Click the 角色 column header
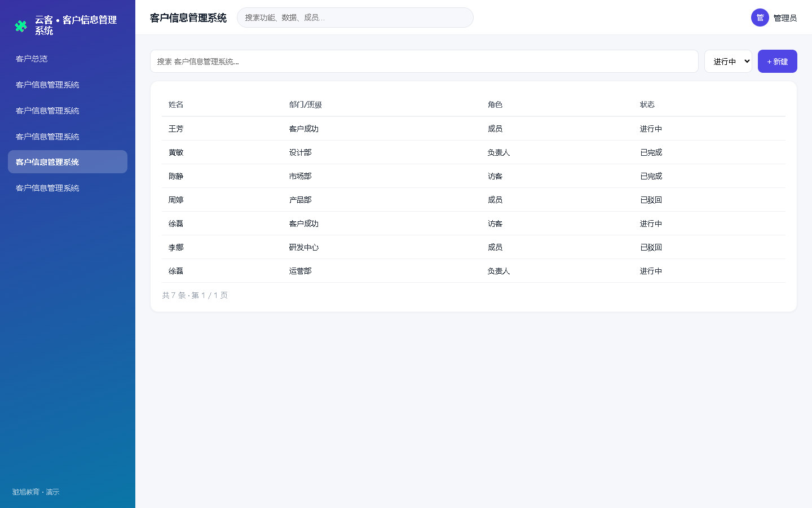Screen dimensions: 812x508 click(495, 104)
